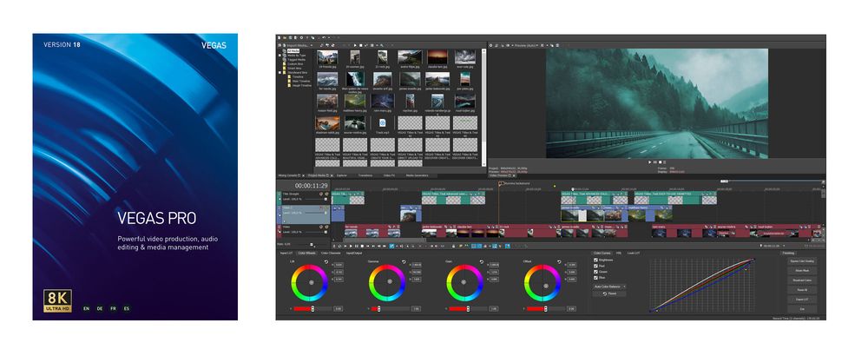Viewport: 868px width, 356px height.
Task: Click the New project icon in the top toolbar
Action: 279,37
